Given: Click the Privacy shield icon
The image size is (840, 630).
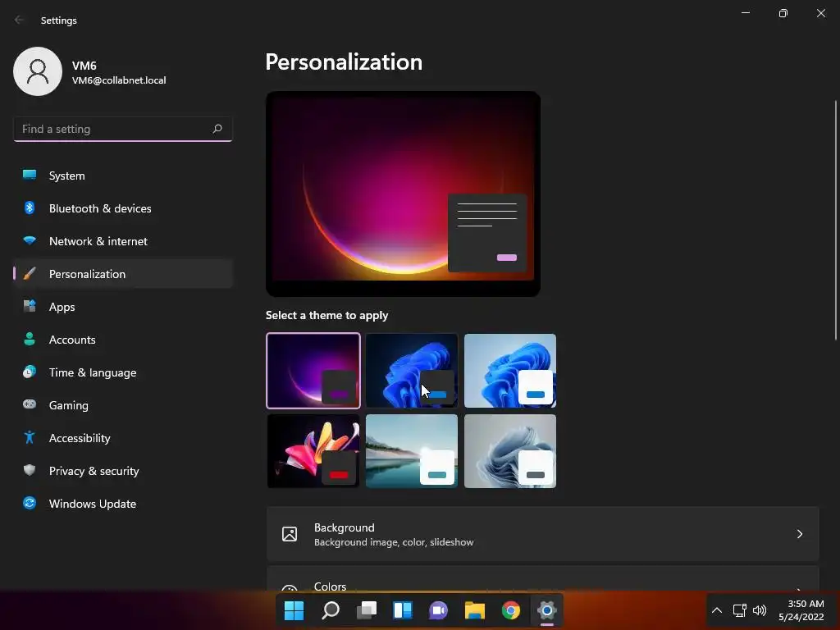Looking at the screenshot, I should [30, 470].
